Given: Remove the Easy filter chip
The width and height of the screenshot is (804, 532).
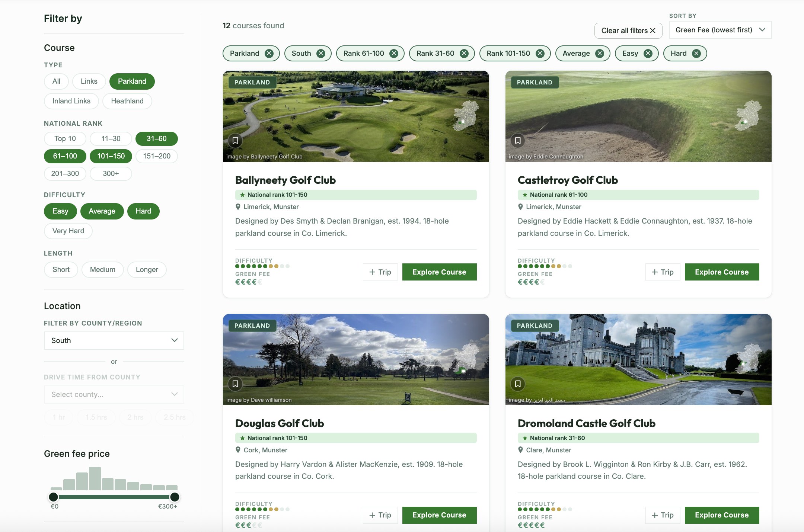Looking at the screenshot, I should click(648, 53).
